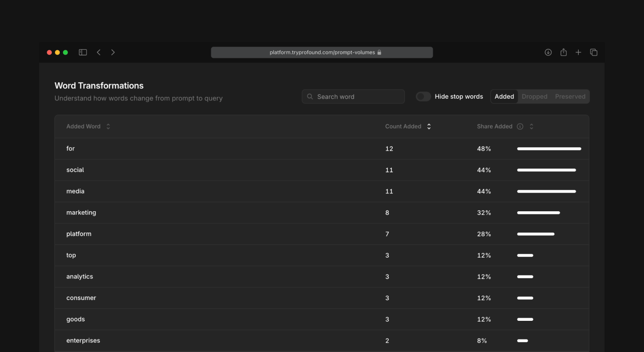The height and width of the screenshot is (352, 644).
Task: Click the browser address bar URL
Action: [322, 52]
